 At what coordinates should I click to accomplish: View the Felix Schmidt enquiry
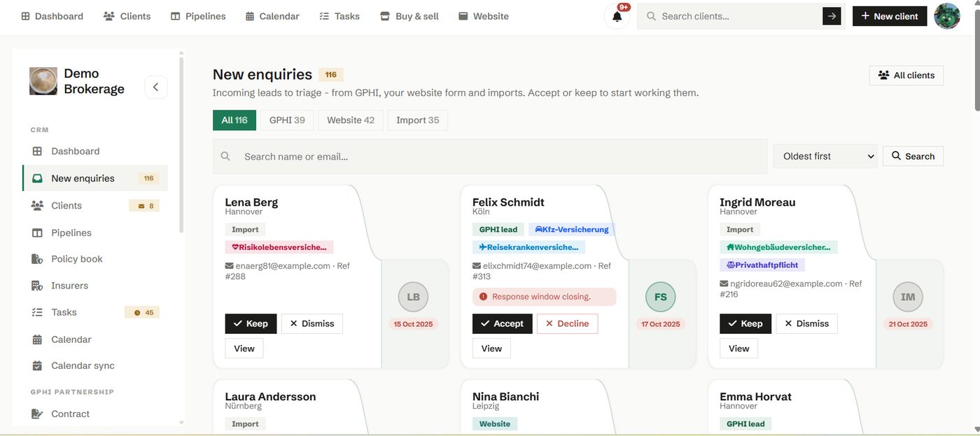coord(491,349)
